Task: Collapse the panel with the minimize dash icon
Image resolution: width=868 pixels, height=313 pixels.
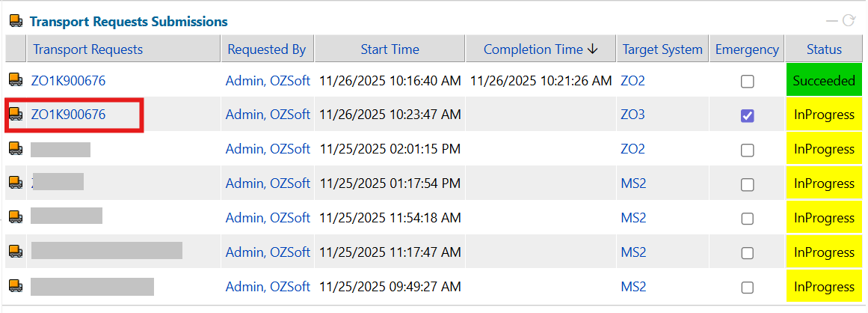Action: pyautogui.click(x=832, y=21)
